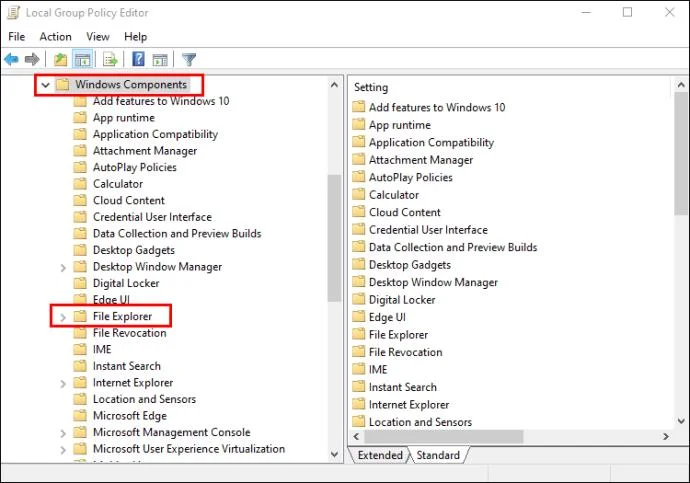Click the right pane vertical scroll up arrow
Screen dimensions: 690x483
[681, 84]
